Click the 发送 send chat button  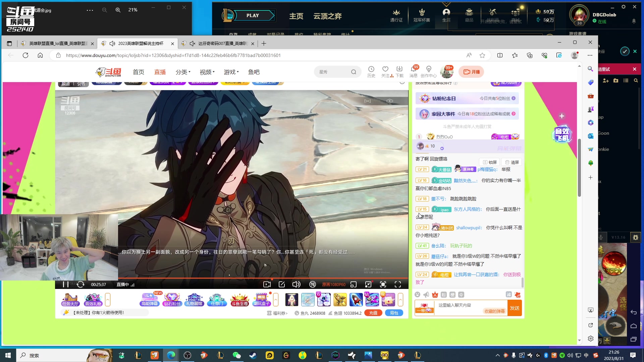click(515, 308)
